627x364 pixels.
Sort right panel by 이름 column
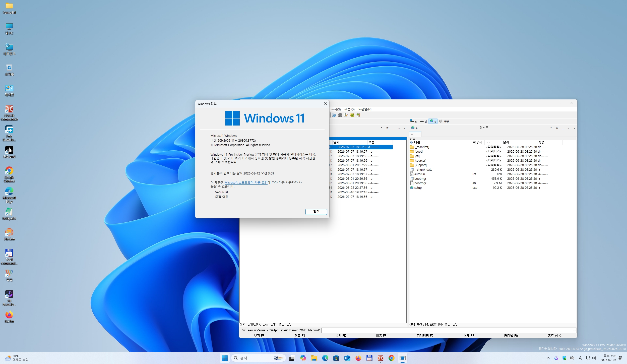[x=441, y=142]
